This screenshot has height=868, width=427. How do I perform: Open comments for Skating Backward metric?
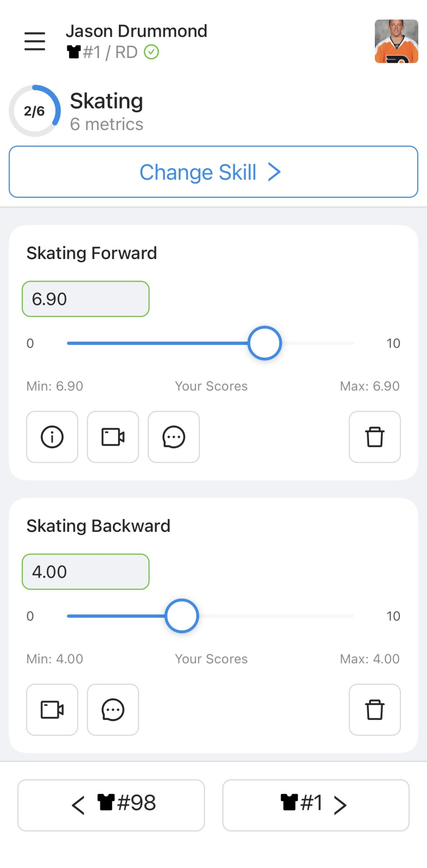(113, 709)
